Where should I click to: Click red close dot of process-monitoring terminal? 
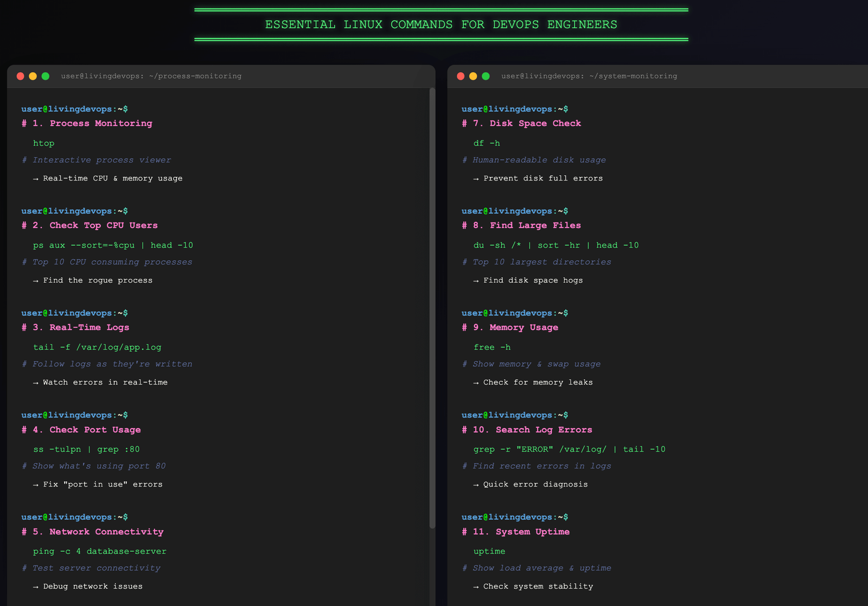[21, 76]
